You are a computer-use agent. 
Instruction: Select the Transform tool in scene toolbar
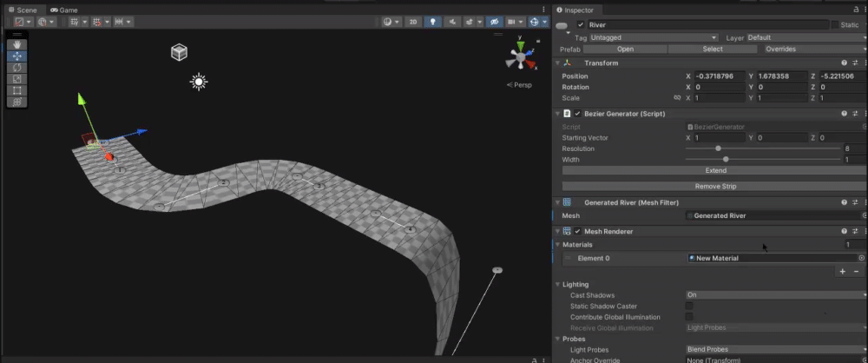(17, 102)
